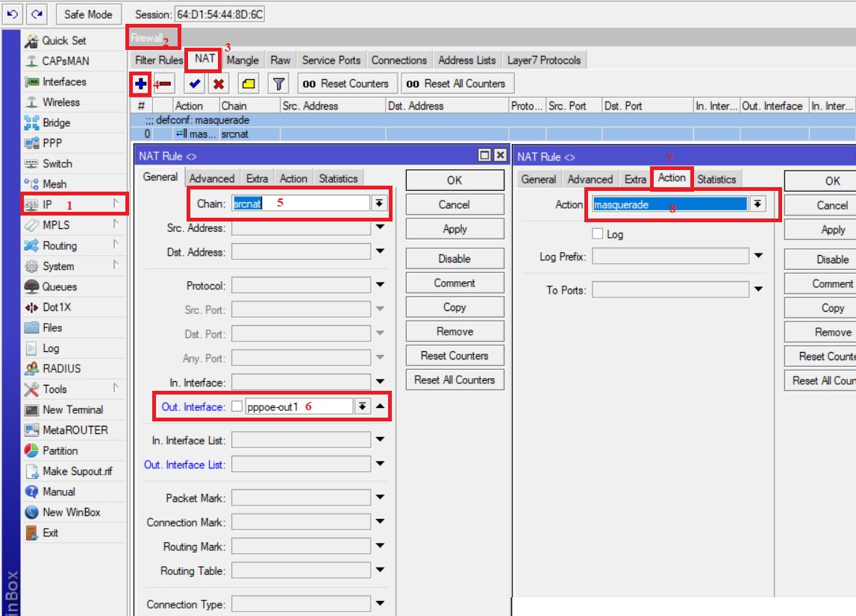This screenshot has width=856, height=616.
Task: Click the undo arrow icon
Action: [x=13, y=14]
